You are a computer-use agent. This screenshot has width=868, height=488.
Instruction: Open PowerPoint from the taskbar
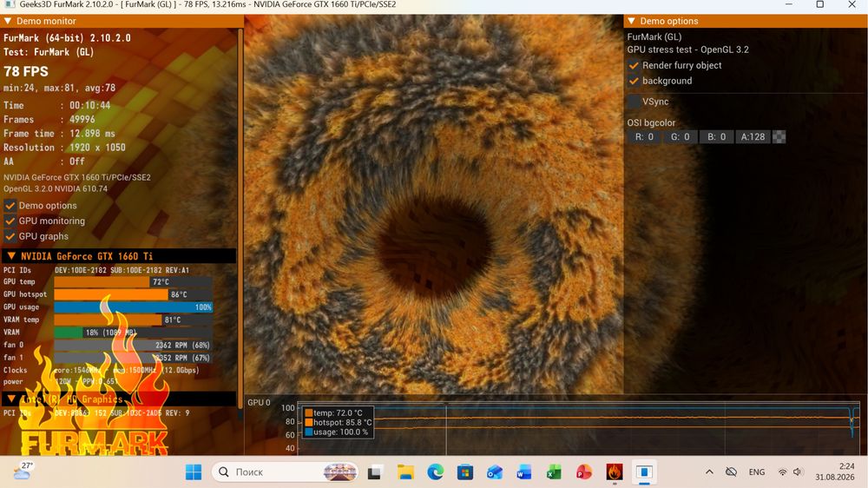click(584, 472)
